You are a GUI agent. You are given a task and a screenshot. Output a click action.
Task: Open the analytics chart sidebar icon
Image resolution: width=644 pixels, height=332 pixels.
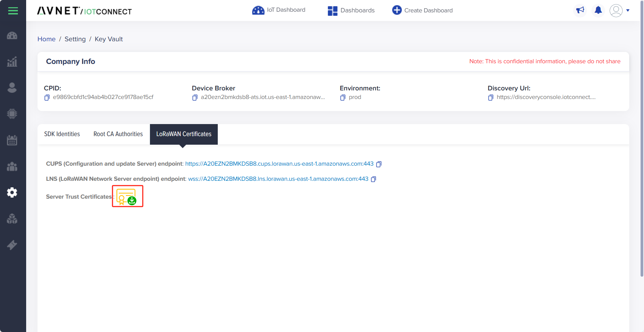click(12, 62)
